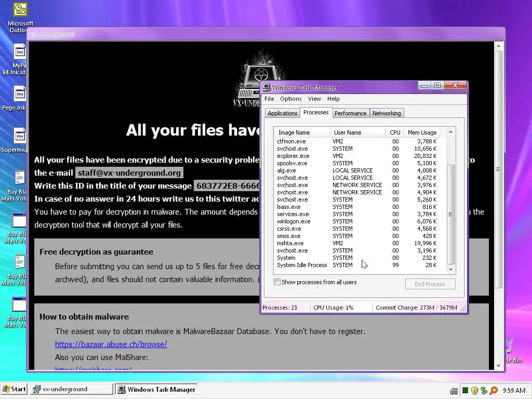Click the process list scrollbar thumb
The height and width of the screenshot is (399, 532).
coord(450,214)
